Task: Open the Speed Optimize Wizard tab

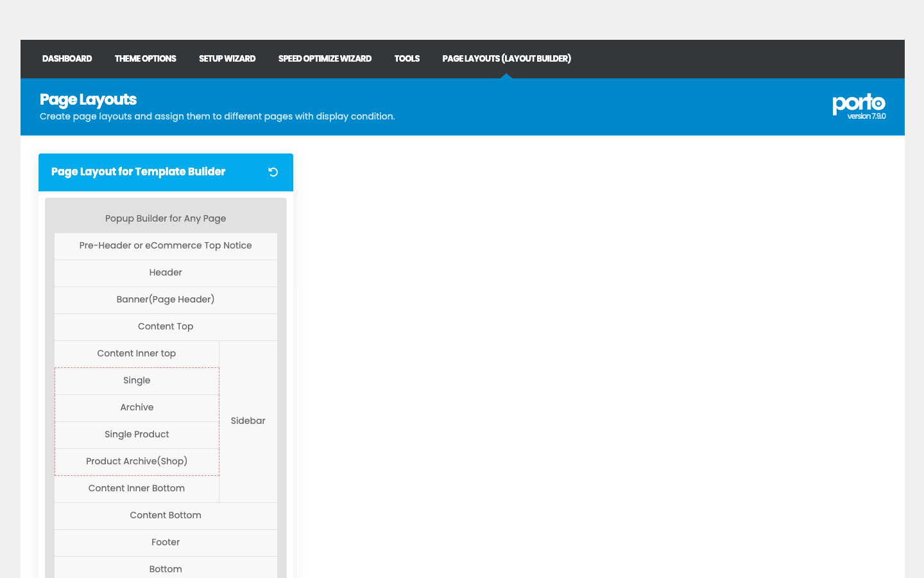Action: coord(325,58)
